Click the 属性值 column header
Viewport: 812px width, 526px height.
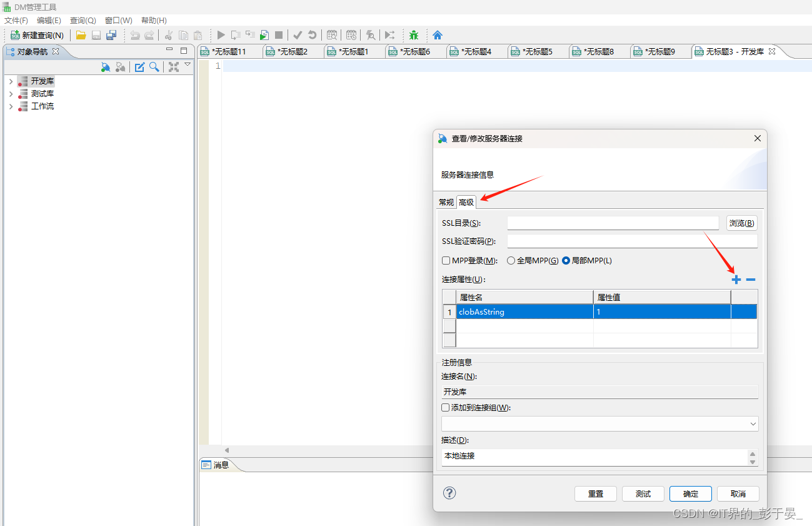662,297
